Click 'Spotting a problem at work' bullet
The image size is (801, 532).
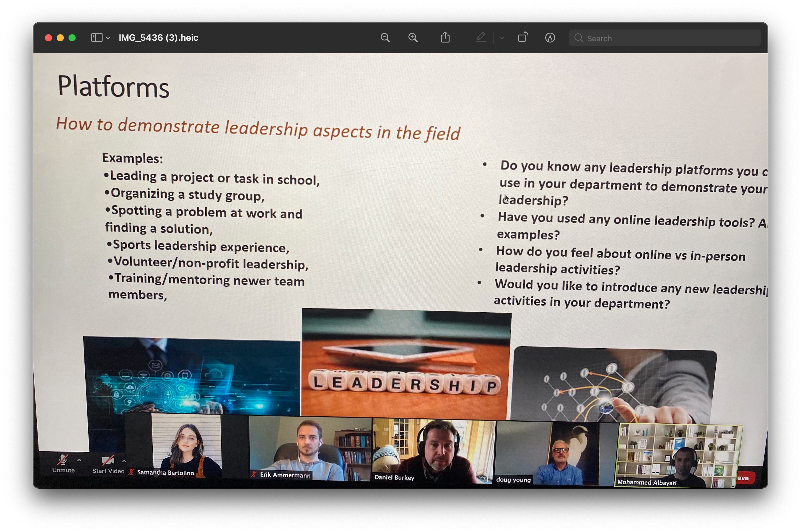tap(203, 220)
